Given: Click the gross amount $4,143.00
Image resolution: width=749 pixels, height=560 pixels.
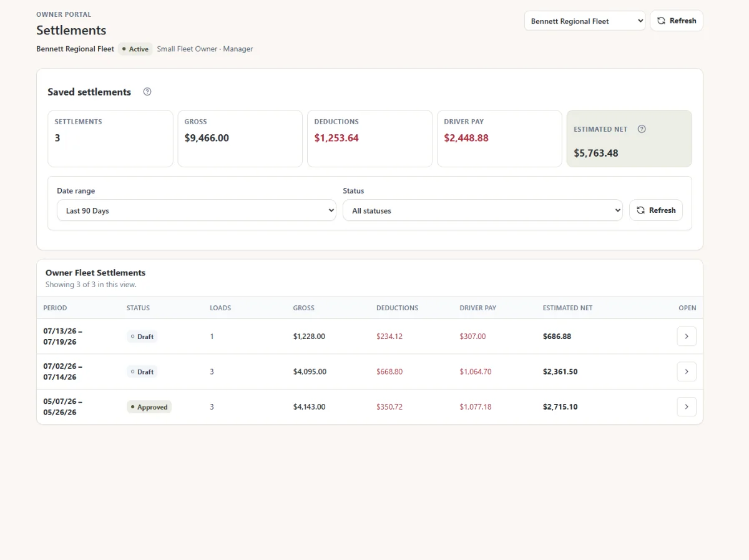Looking at the screenshot, I should (x=309, y=407).
